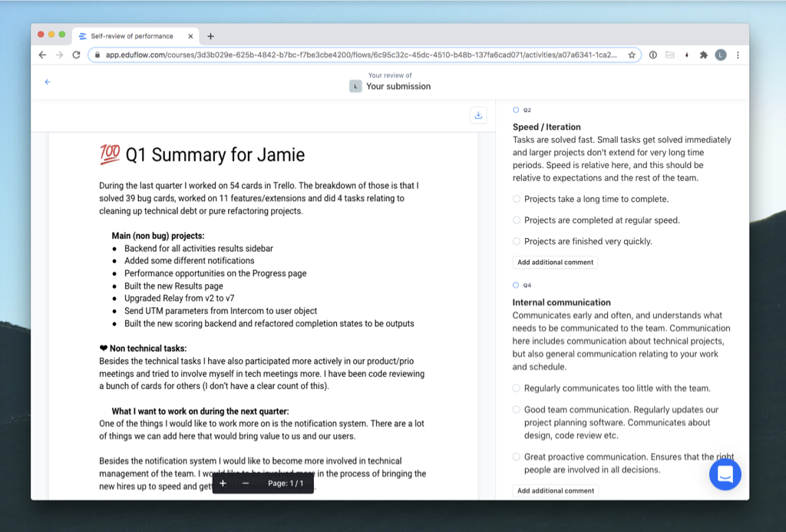Open the Intercom chat bubble
The height and width of the screenshot is (532, 786).
[x=725, y=474]
